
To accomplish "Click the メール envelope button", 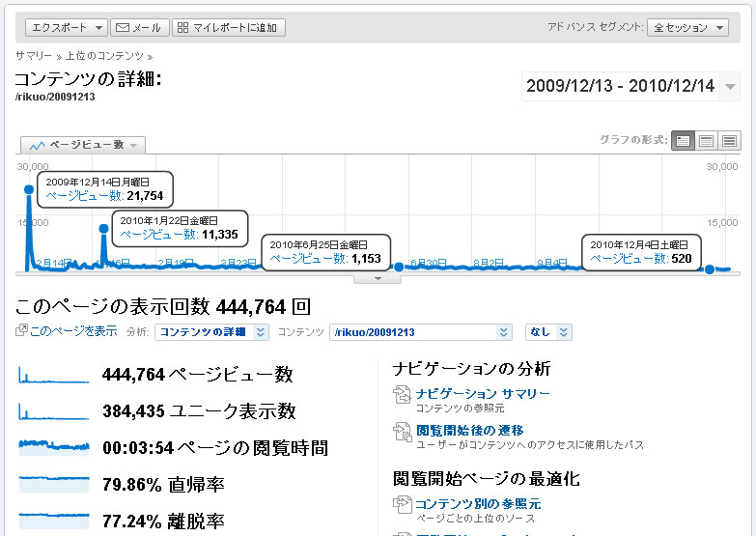I will [140, 27].
